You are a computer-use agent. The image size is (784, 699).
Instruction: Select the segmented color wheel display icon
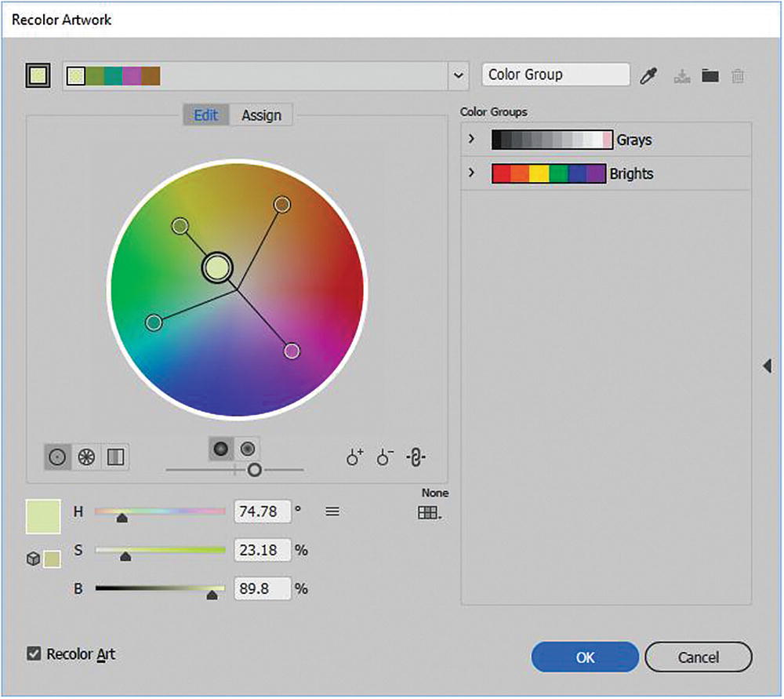pyautogui.click(x=87, y=457)
